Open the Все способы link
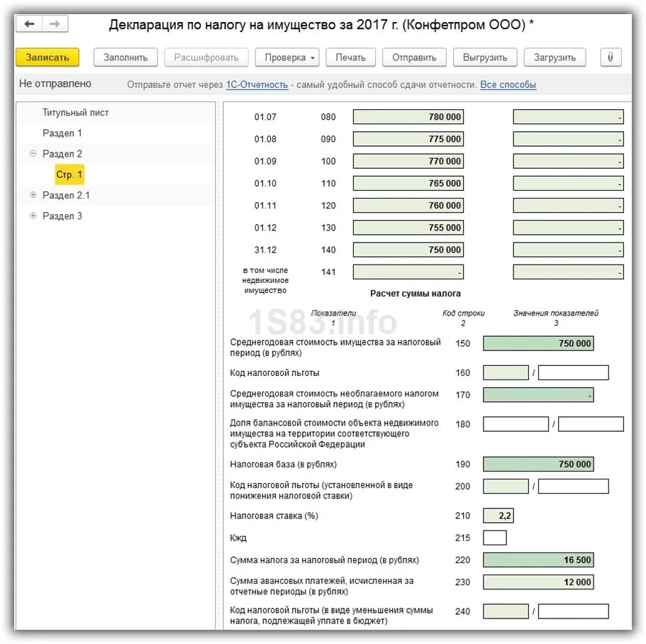The height and width of the screenshot is (644, 646). click(x=508, y=85)
